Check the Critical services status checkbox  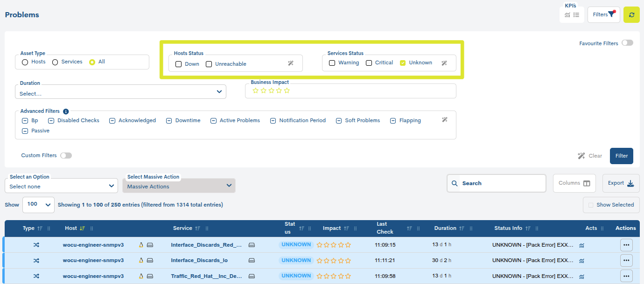click(x=369, y=63)
